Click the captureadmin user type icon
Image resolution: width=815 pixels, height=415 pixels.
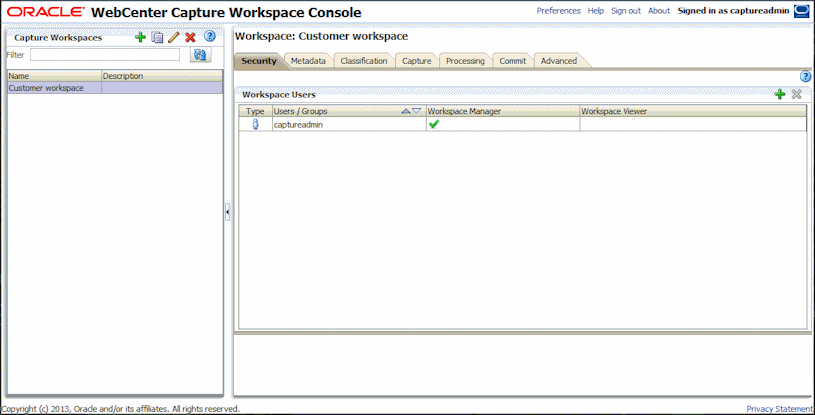coord(255,124)
